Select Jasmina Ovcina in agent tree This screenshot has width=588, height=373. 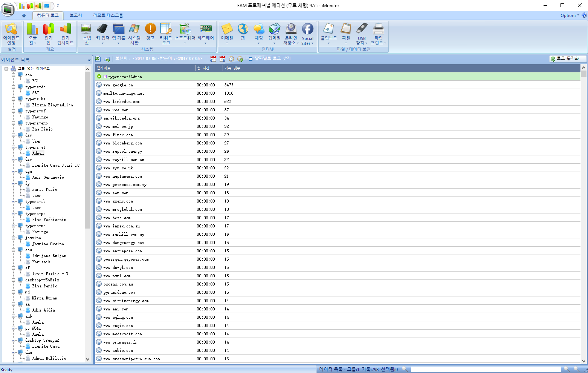48,244
